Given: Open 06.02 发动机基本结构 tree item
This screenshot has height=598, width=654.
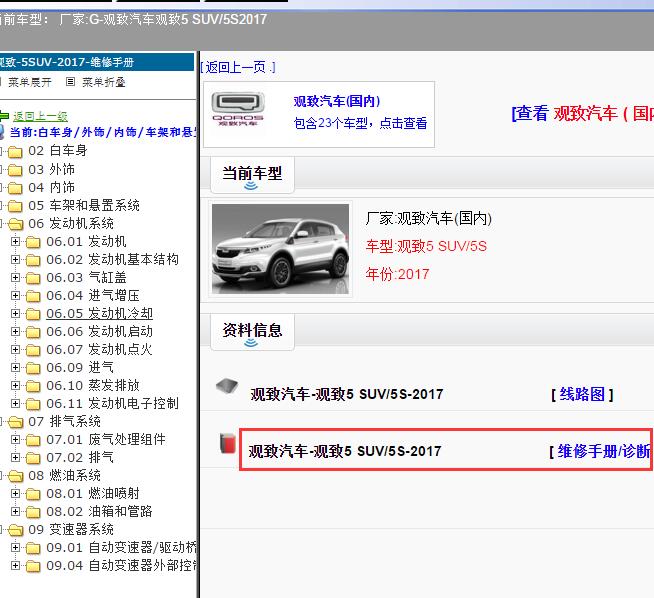Looking at the screenshot, I should [112, 259].
